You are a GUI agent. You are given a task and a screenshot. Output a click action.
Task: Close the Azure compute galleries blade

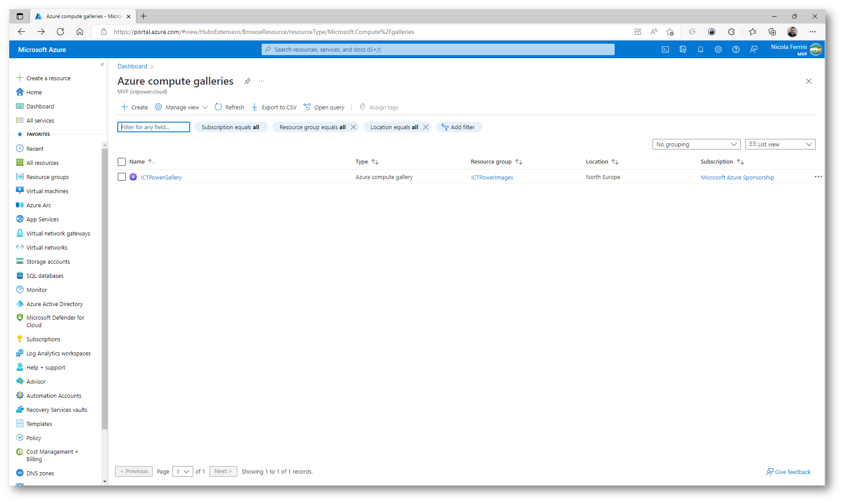tap(809, 81)
